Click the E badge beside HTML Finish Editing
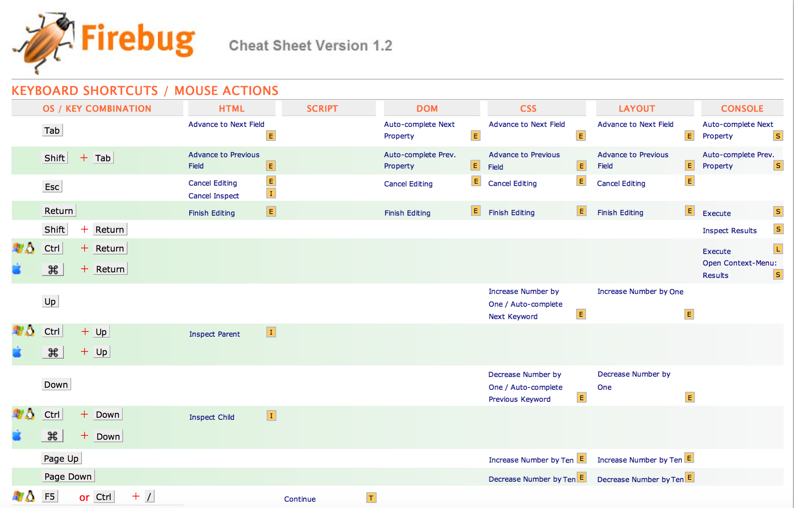Screen dimensions: 794x508 pyautogui.click(x=271, y=212)
